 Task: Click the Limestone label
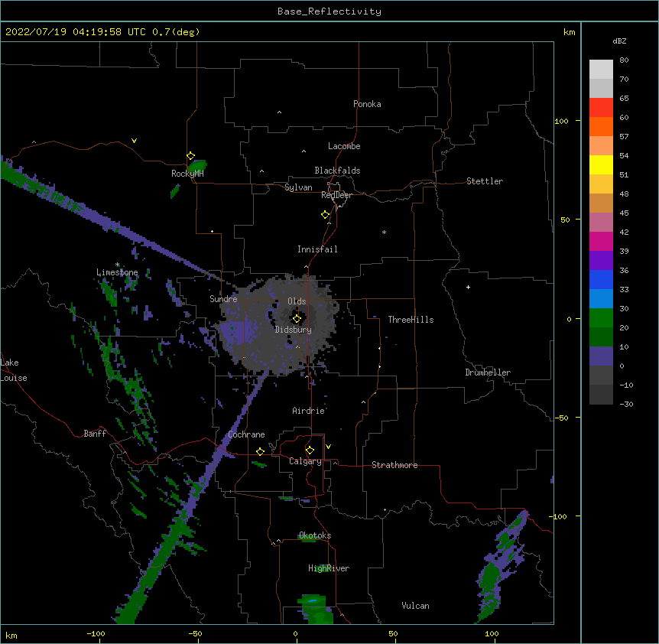117,272
